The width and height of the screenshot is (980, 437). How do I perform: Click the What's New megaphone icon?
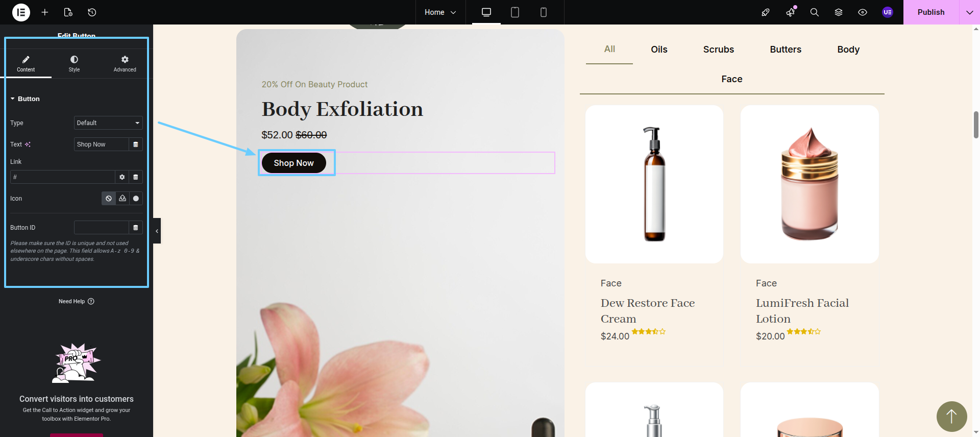[x=791, y=12]
